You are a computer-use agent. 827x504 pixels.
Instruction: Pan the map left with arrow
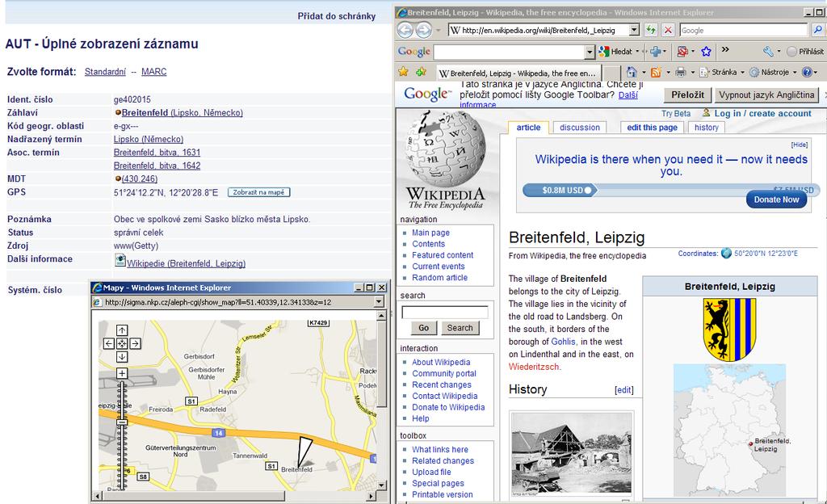(x=109, y=344)
